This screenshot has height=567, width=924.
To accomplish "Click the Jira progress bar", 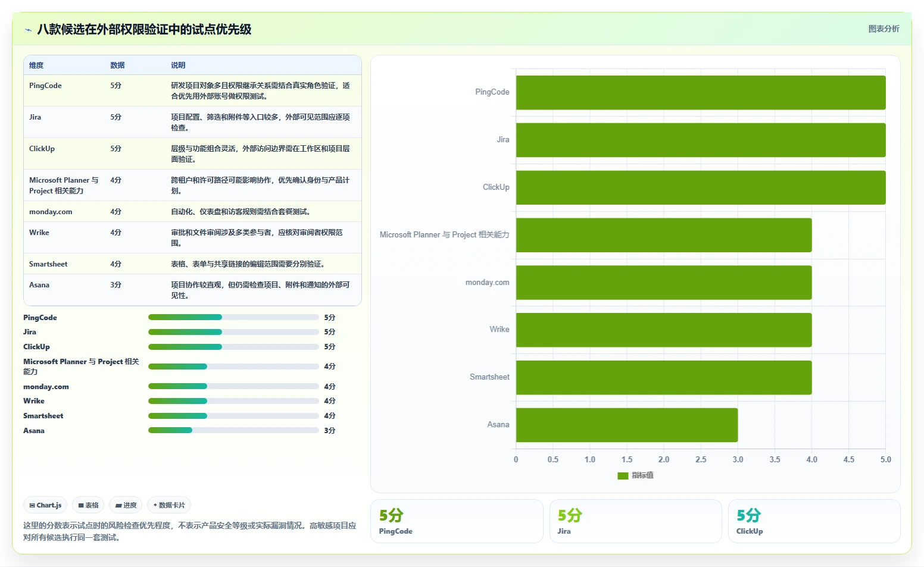I will 233,332.
